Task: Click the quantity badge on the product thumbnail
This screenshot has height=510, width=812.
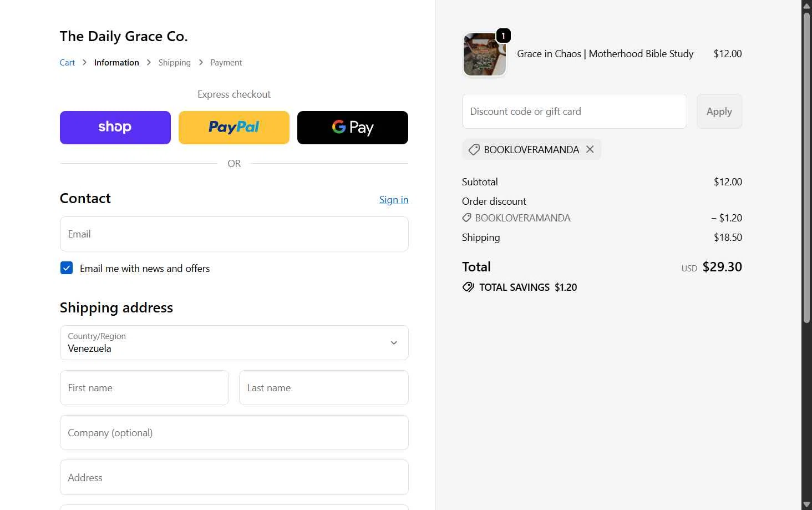Action: [x=503, y=36]
